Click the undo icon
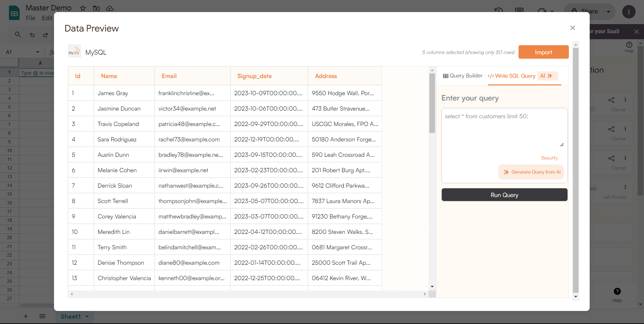The width and height of the screenshot is (644, 324). [x=32, y=35]
